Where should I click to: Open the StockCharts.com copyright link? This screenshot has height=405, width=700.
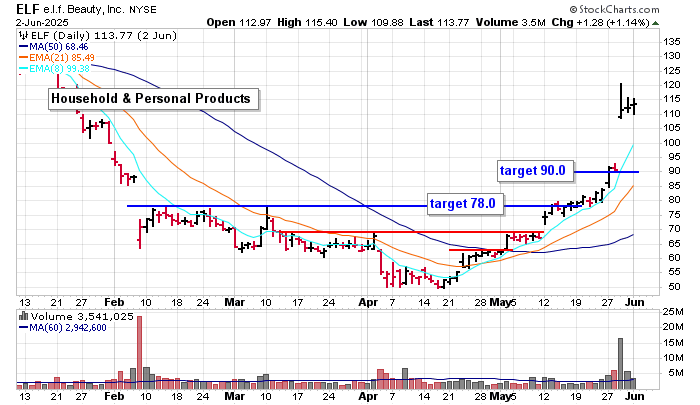[614, 9]
